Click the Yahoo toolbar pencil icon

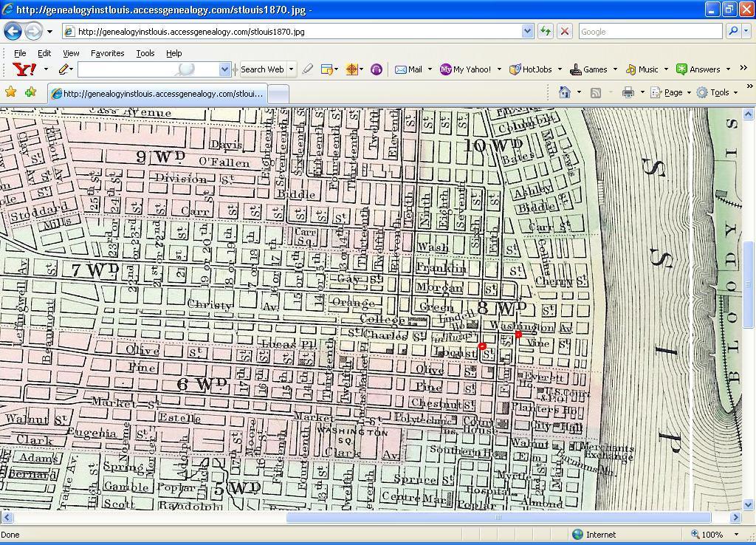click(63, 69)
